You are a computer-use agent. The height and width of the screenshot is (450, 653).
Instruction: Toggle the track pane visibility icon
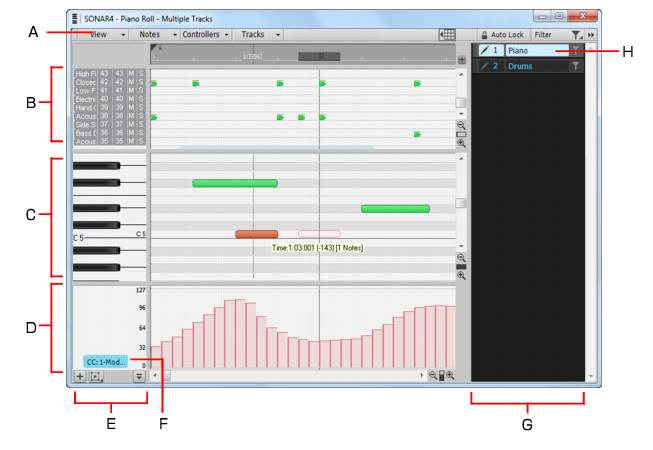(447, 35)
